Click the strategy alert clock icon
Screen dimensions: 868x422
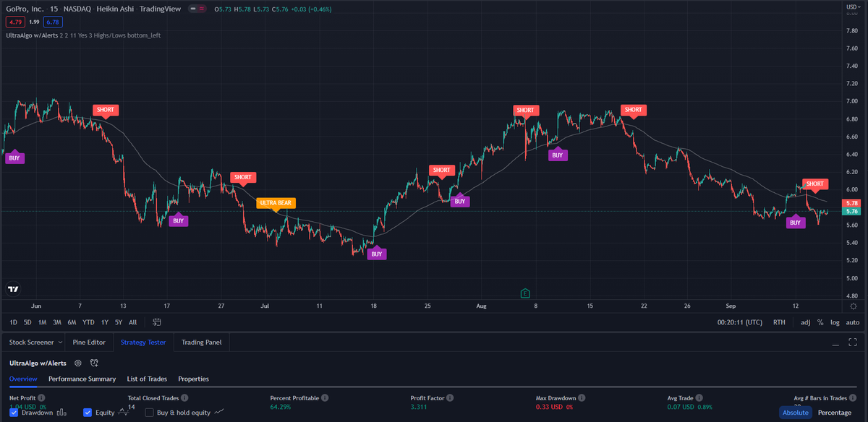pos(94,363)
